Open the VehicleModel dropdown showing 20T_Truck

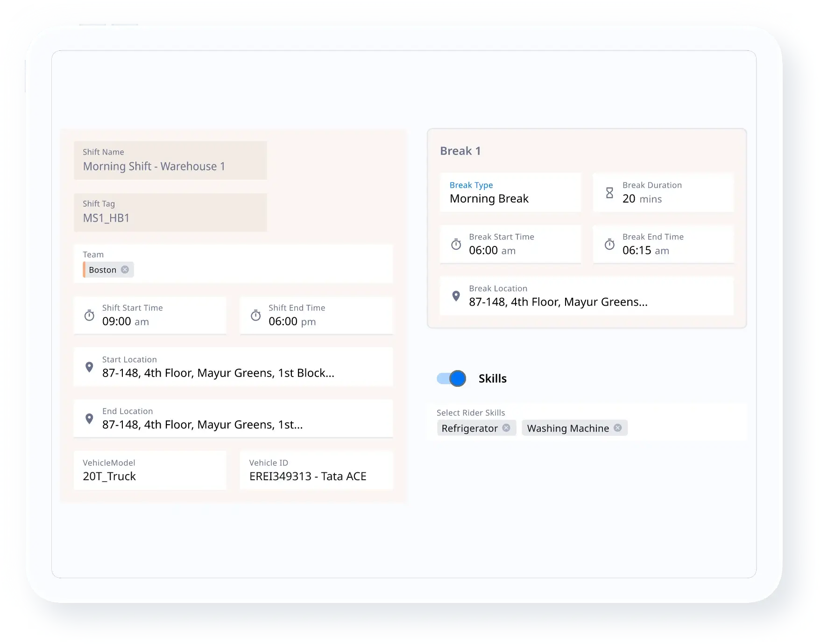[x=150, y=470]
